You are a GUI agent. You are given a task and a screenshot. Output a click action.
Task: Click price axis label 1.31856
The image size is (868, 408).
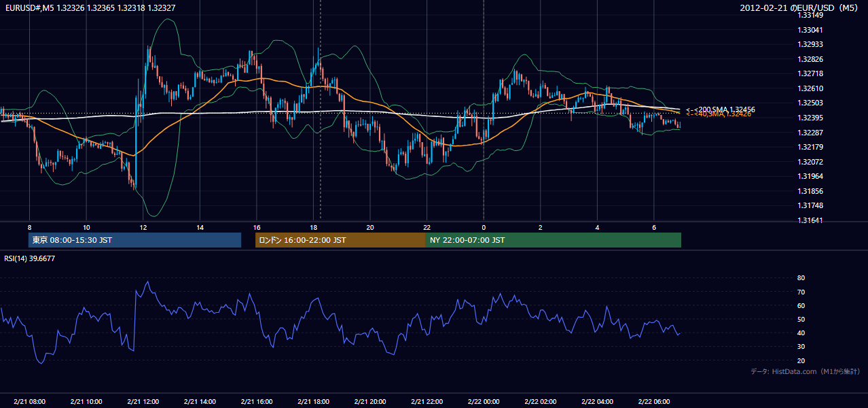(811, 191)
